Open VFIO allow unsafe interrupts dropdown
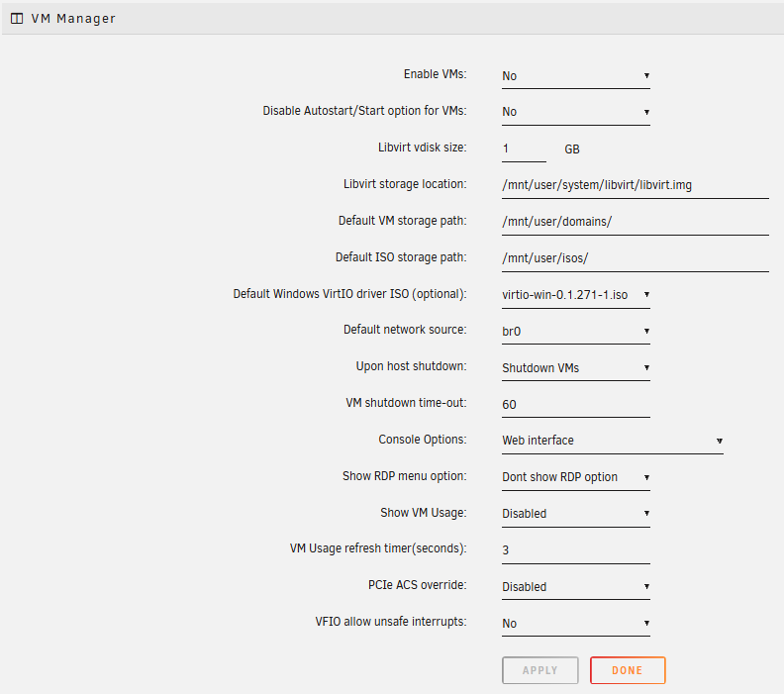The height and width of the screenshot is (694, 784). tap(575, 624)
